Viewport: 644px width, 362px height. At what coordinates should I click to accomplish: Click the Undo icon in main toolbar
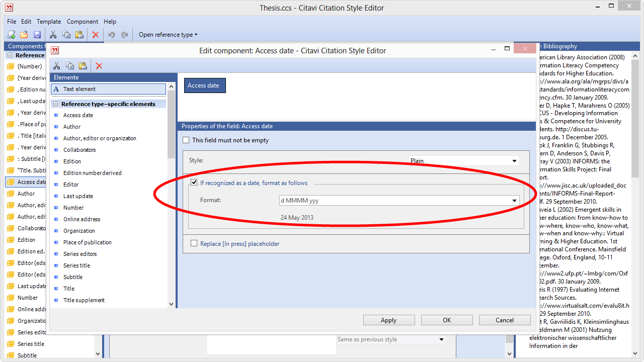pyautogui.click(x=111, y=35)
